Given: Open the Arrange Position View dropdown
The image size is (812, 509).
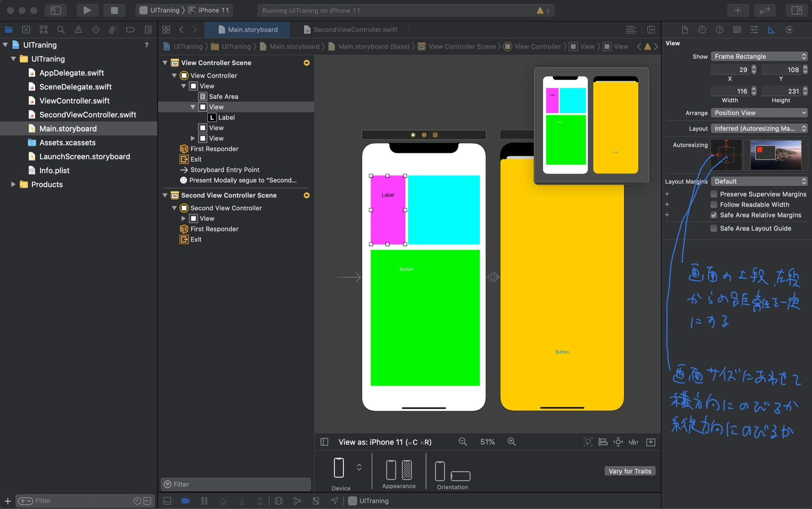Looking at the screenshot, I should (759, 113).
